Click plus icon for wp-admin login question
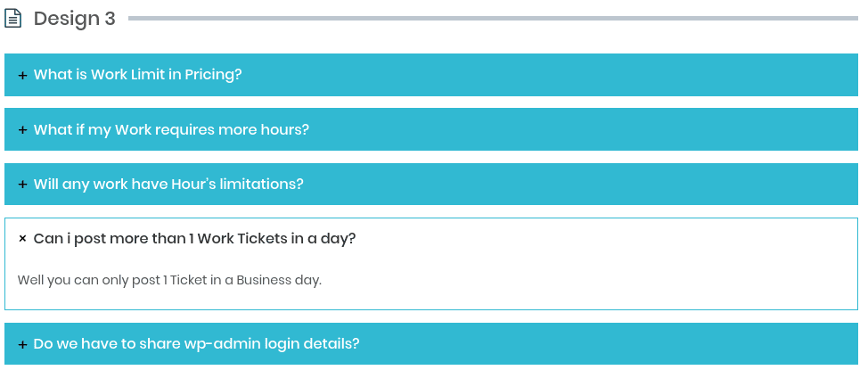 pyautogui.click(x=22, y=344)
